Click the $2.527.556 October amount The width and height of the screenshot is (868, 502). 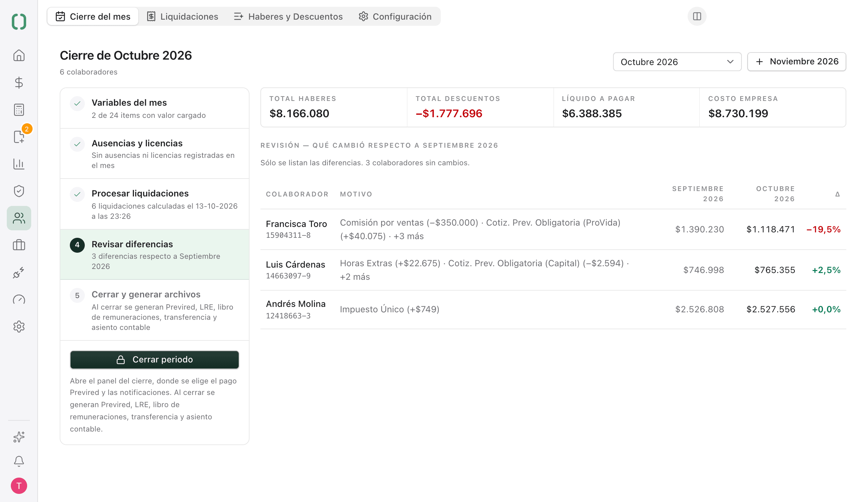click(x=771, y=309)
